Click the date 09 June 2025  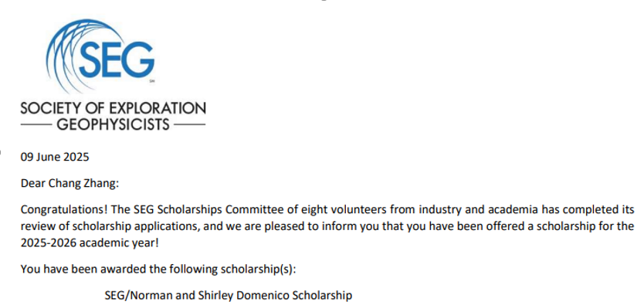pyautogui.click(x=55, y=157)
